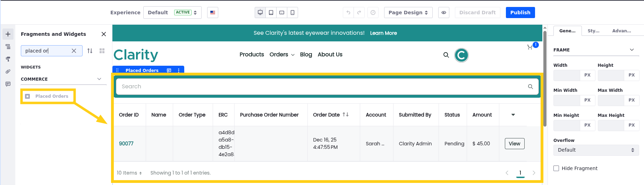
Task: Open Comments sidebar icon
Action: coord(8,84)
